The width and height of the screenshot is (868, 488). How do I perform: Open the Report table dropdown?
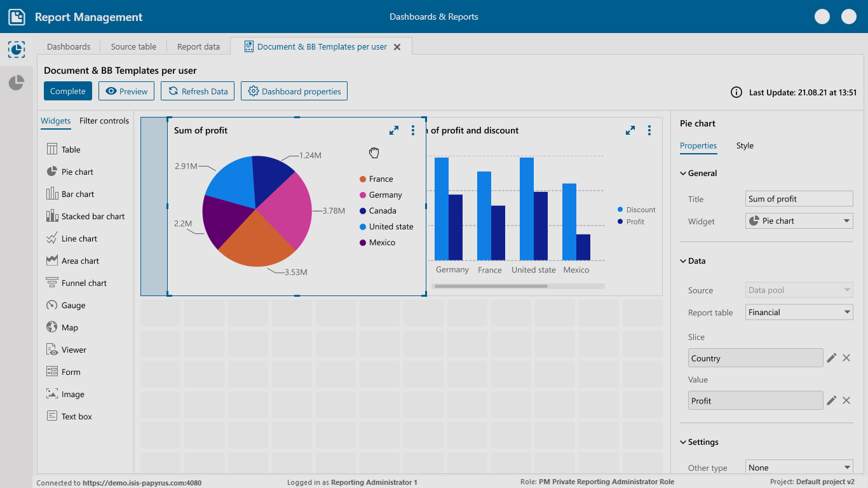(x=799, y=313)
